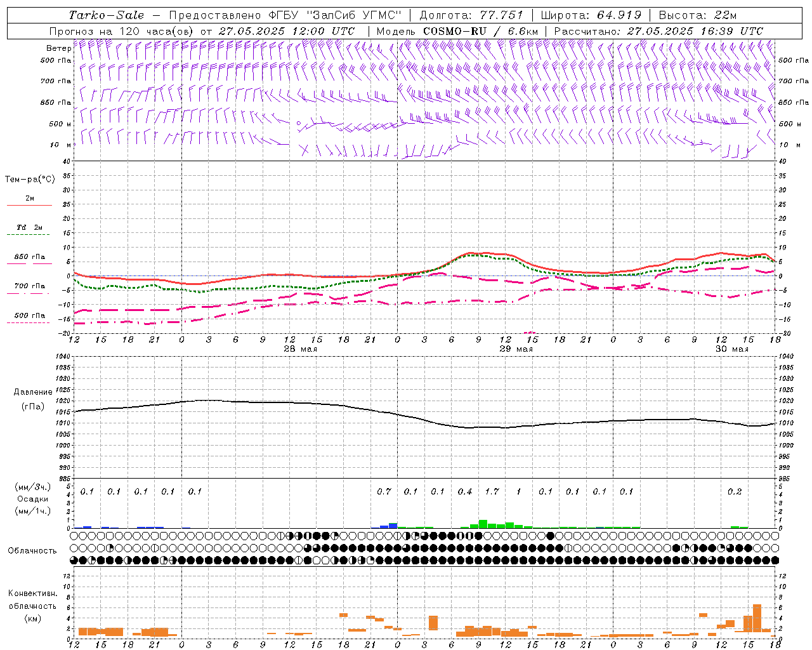Click the '28 мая' date label
This screenshot has width=812, height=650.
(x=301, y=349)
